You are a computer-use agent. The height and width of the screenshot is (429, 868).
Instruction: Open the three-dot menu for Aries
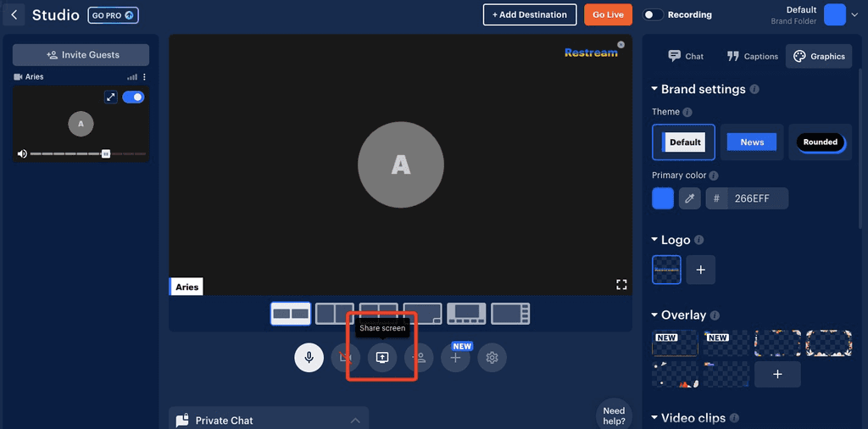(144, 77)
